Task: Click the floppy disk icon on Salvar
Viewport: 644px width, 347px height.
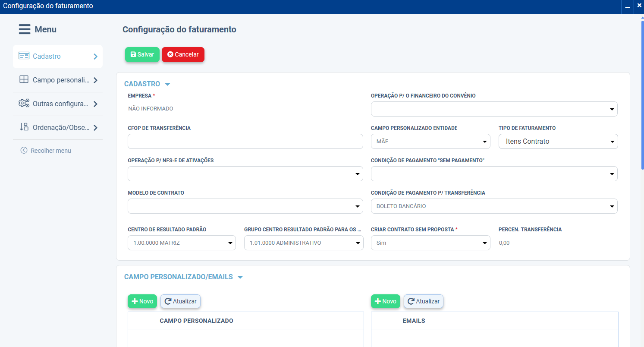Action: pyautogui.click(x=133, y=54)
